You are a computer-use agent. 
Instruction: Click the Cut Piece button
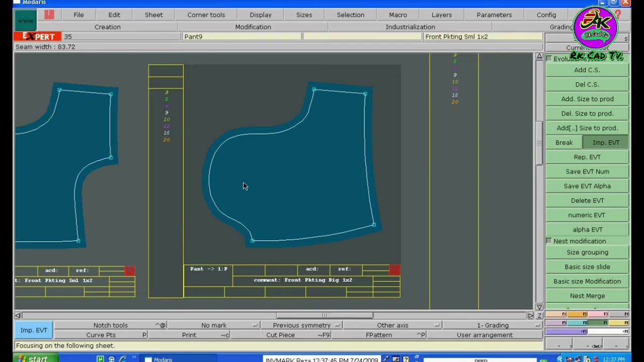pyautogui.click(x=280, y=335)
